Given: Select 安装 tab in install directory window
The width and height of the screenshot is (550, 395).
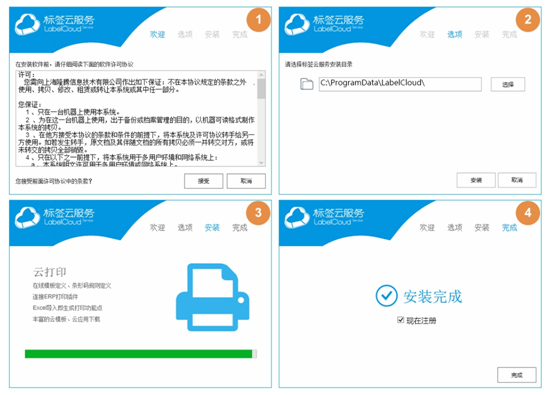Looking at the screenshot, I should [482, 34].
